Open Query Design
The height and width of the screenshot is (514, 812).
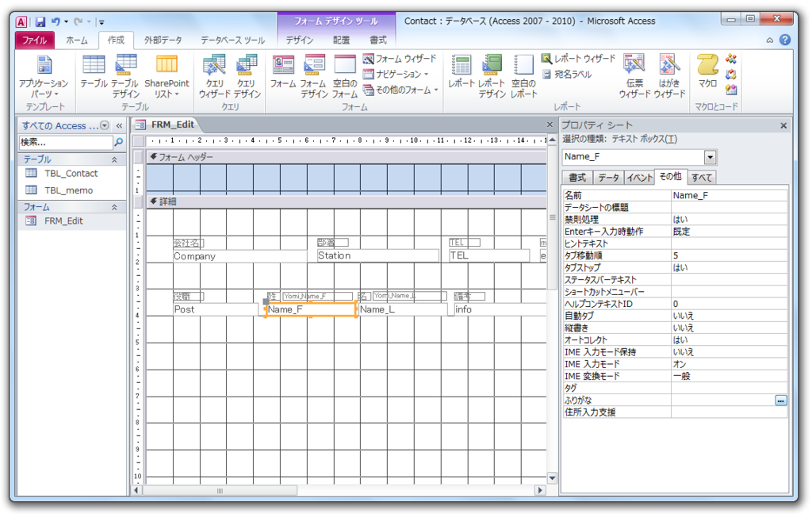click(x=247, y=77)
